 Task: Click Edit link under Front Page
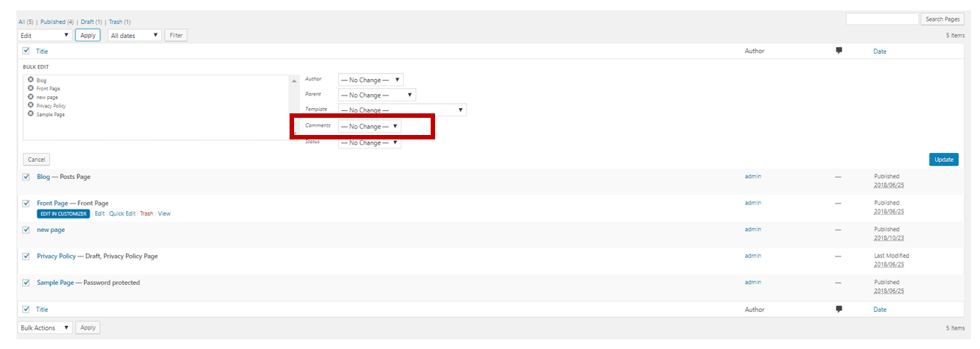[x=99, y=213]
